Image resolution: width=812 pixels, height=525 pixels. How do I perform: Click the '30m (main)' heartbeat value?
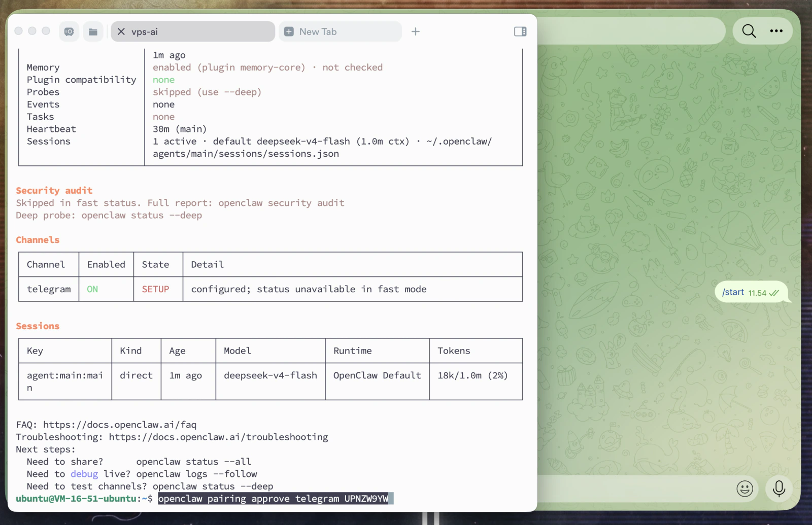(180, 129)
